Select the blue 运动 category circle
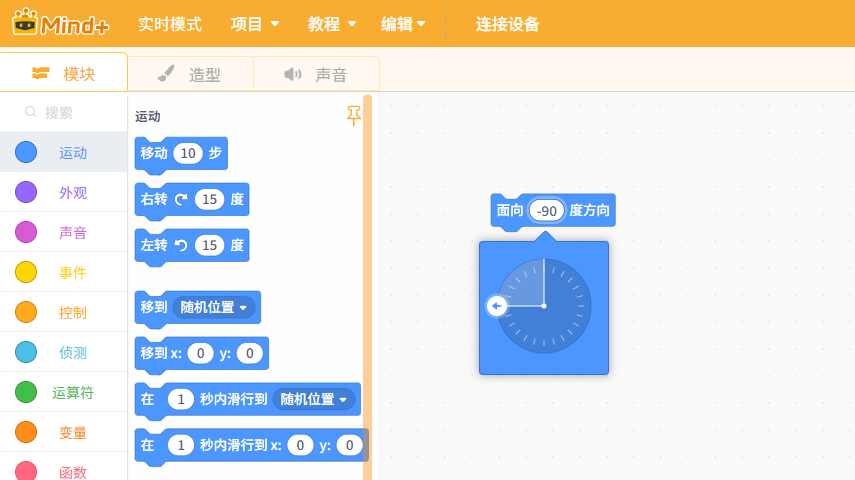855x480 pixels. point(26,152)
